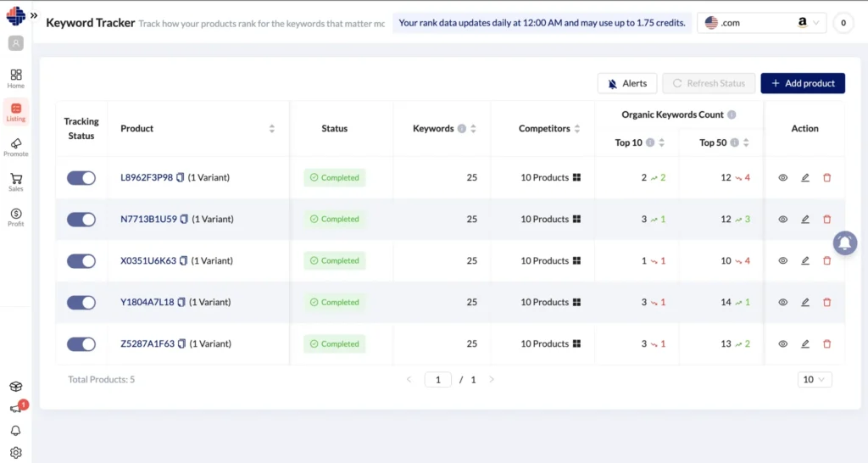Open the Promote sidebar section

15,148
